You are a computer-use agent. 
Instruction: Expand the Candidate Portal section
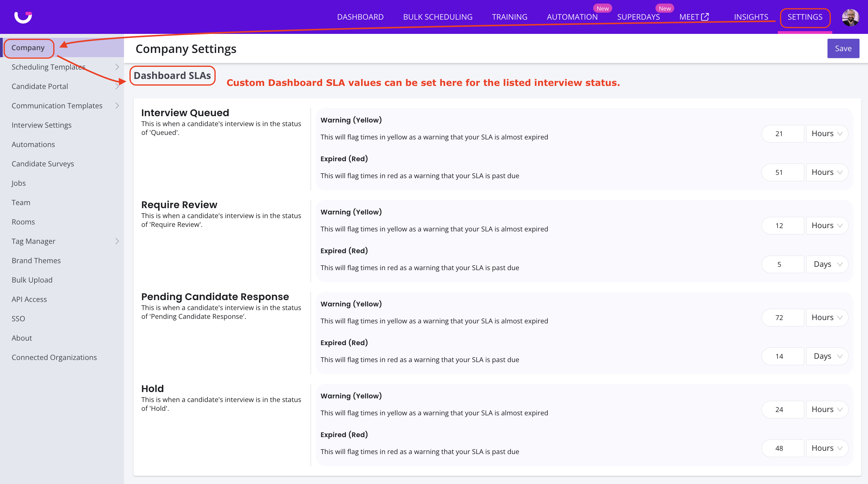coord(117,86)
